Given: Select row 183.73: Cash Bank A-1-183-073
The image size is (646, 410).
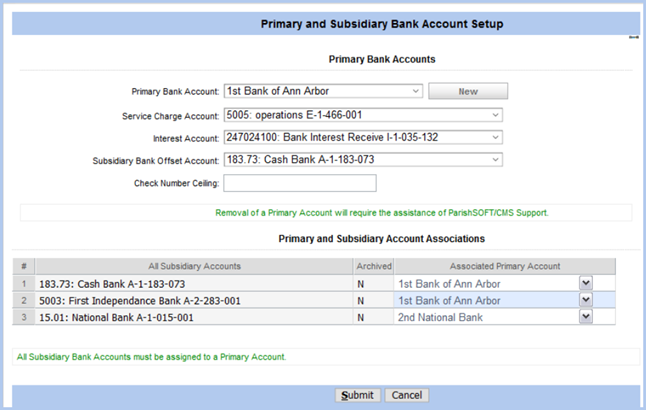Looking at the screenshot, I should click(194, 284).
